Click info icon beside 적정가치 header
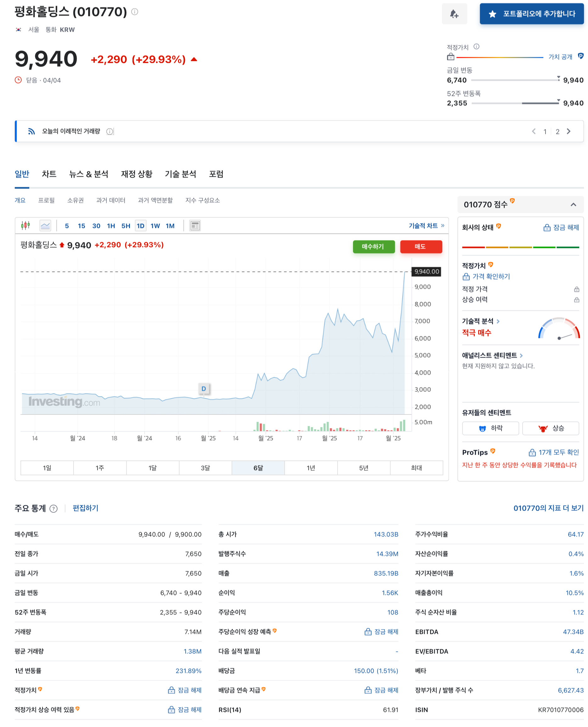Screen dimensions: 588x727 tap(476, 47)
